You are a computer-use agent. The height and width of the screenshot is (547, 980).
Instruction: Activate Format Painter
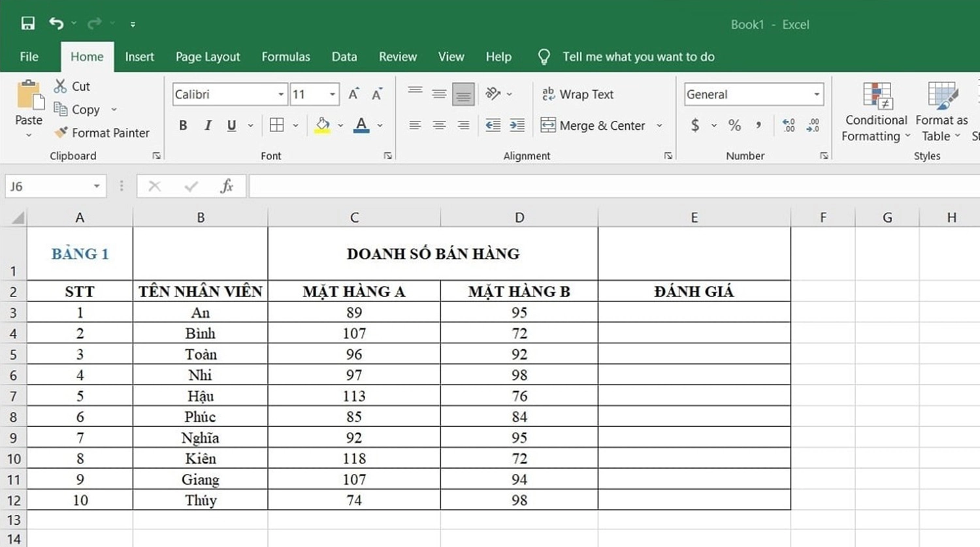click(x=102, y=133)
